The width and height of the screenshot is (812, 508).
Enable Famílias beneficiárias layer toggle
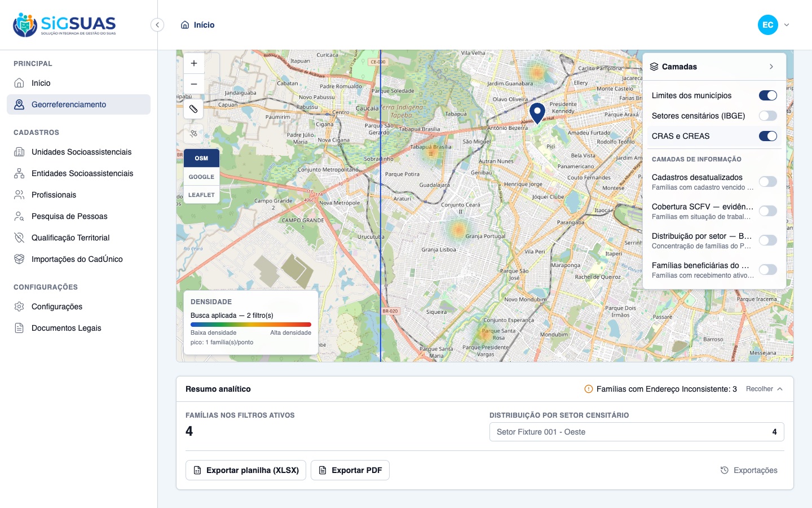pos(768,269)
